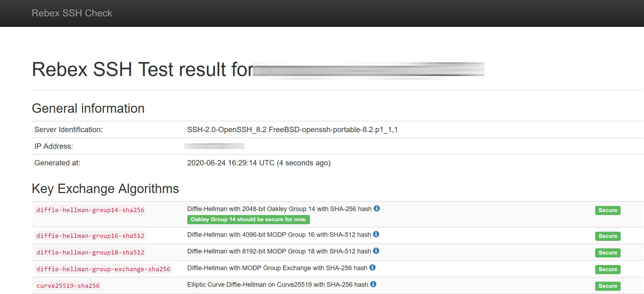Select diffie-hellman-group-exchange-sha256 algorithm name
This screenshot has width=644, height=294.
pyautogui.click(x=103, y=269)
